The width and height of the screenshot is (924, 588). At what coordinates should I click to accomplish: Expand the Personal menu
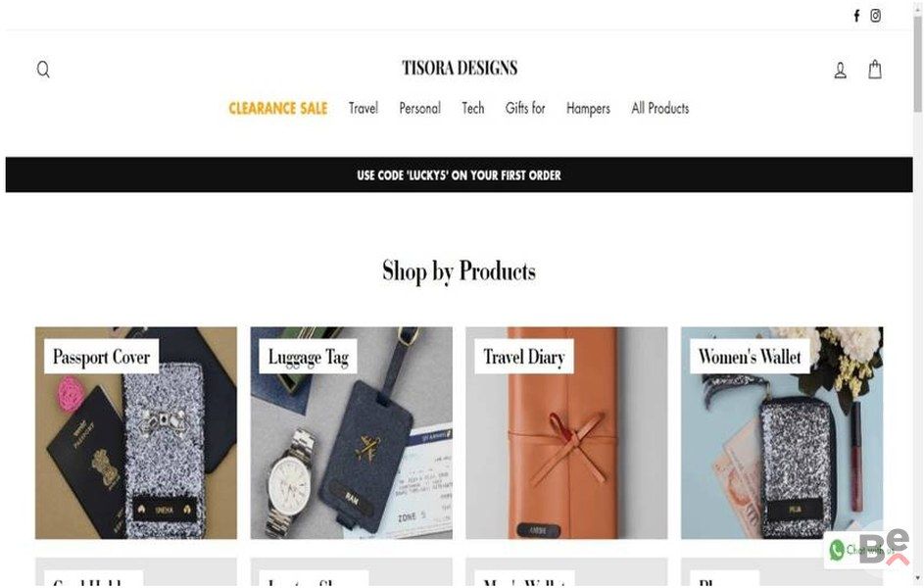tap(419, 109)
